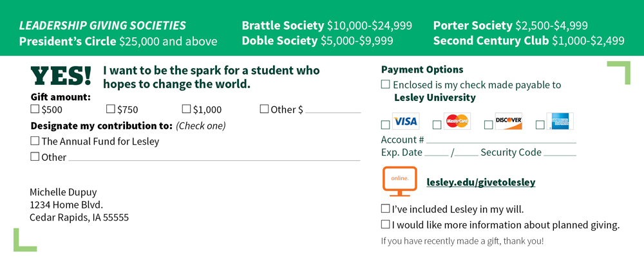Select the Other gift amount checkbox
Screen dimensions: 644x265
(264, 109)
